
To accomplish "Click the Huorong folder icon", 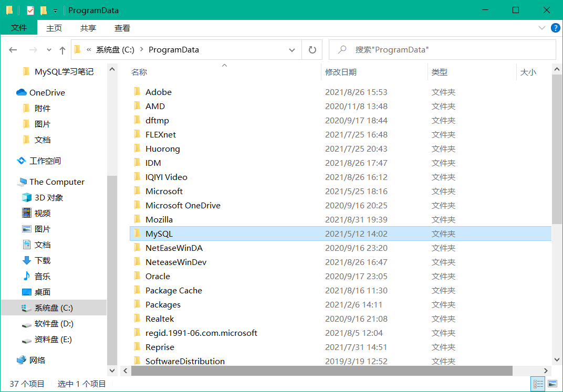I will pos(137,149).
